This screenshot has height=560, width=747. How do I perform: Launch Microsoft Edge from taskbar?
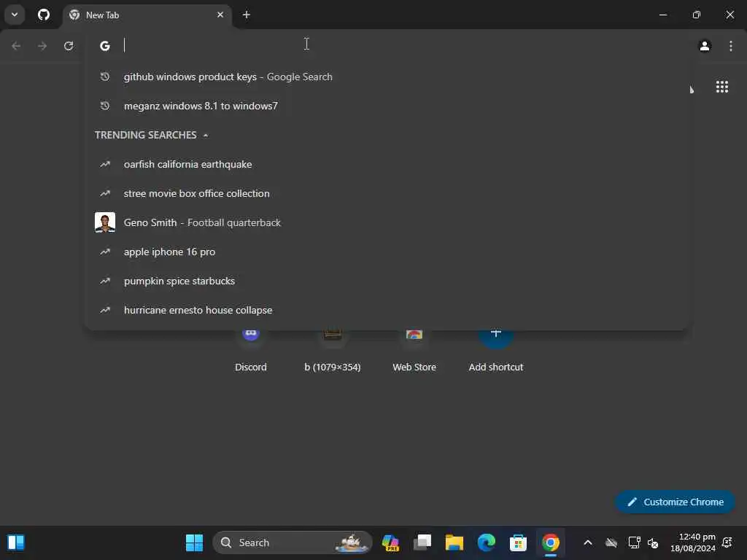(487, 542)
